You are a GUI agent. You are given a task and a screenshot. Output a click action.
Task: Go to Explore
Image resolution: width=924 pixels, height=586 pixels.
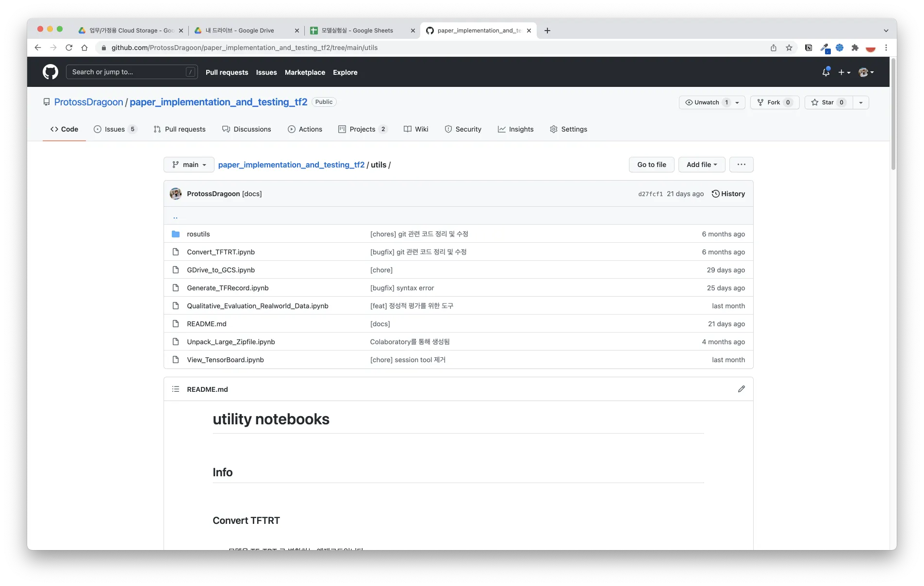click(345, 72)
